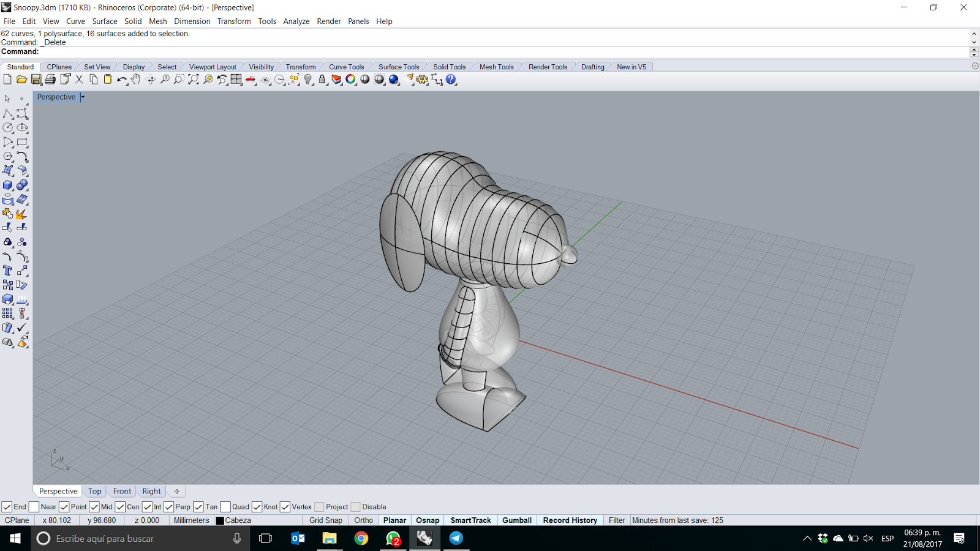Open the Analyze menu
The height and width of the screenshot is (551, 980).
pos(296,21)
